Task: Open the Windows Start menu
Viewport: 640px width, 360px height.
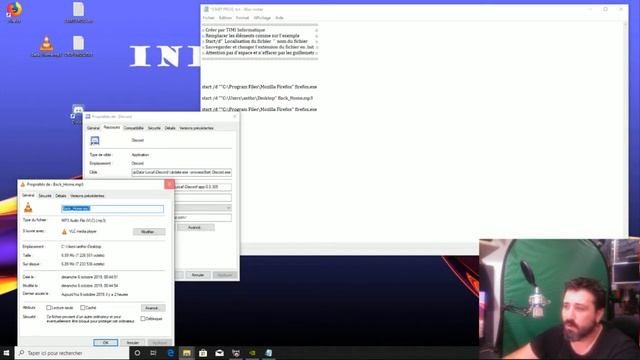Action: click(x=7, y=353)
